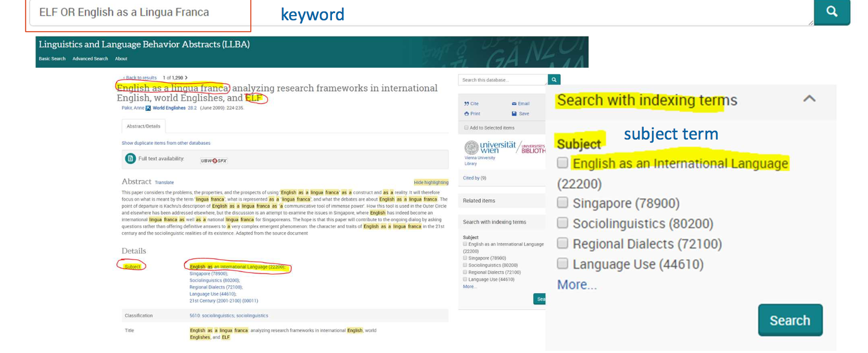868x353 pixels.
Task: Click subject link '21st Century (2001-2100) (00011)'
Action: [224, 300]
